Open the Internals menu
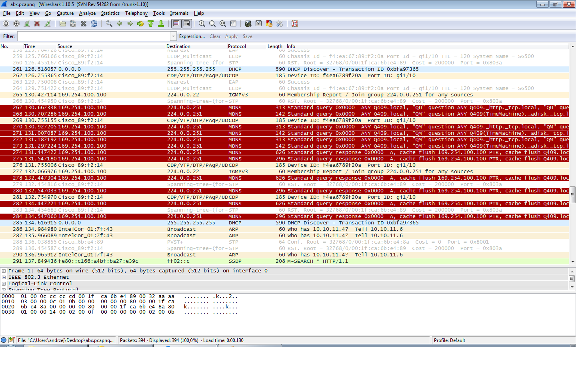 point(179,13)
